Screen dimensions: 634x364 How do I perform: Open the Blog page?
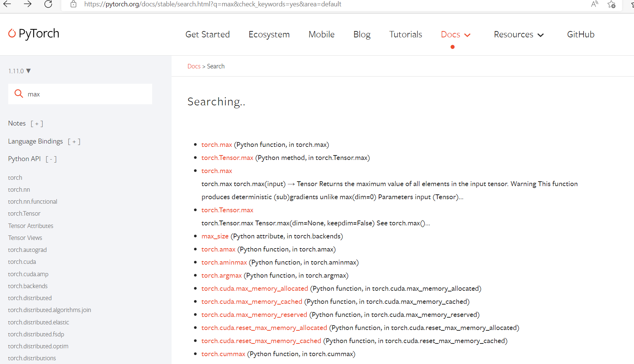(x=362, y=34)
